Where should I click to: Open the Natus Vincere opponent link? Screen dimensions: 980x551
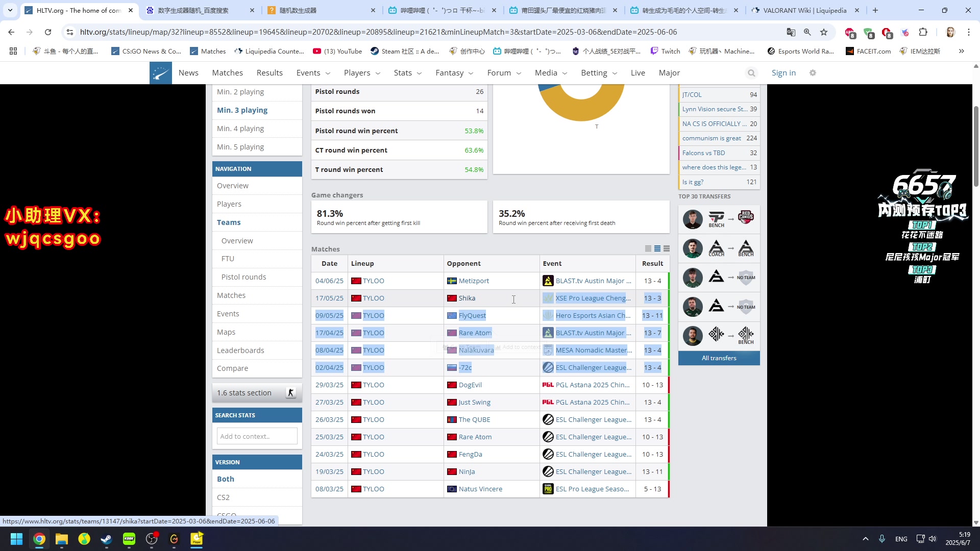point(480,489)
